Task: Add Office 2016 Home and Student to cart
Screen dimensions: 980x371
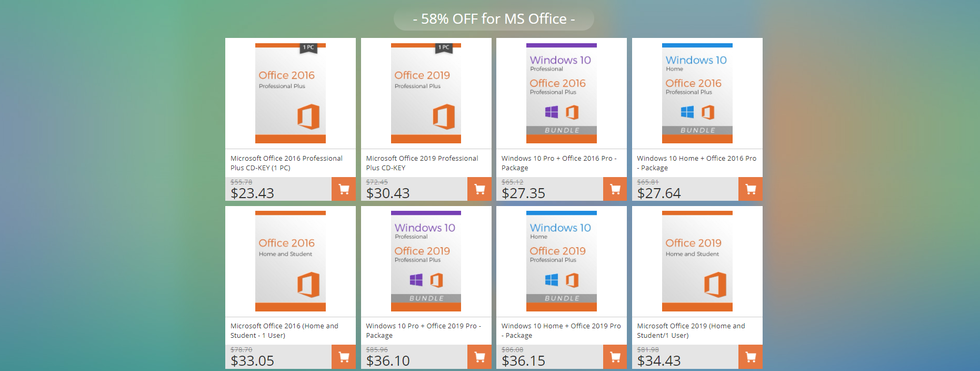Action: [344, 357]
